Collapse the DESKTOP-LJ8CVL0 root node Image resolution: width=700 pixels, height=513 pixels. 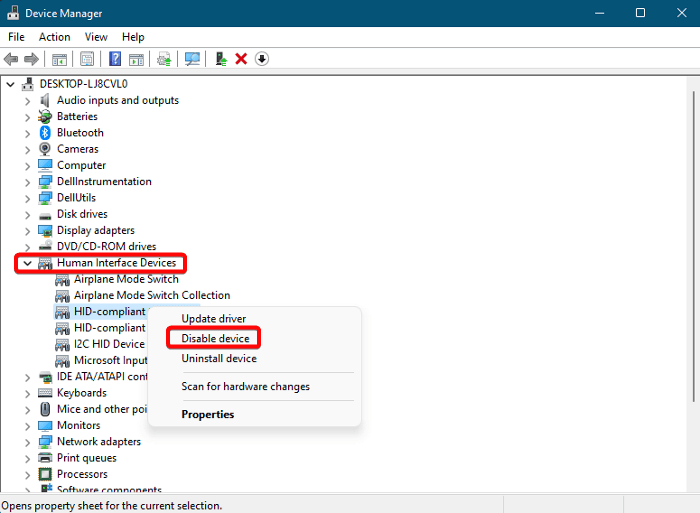point(11,84)
